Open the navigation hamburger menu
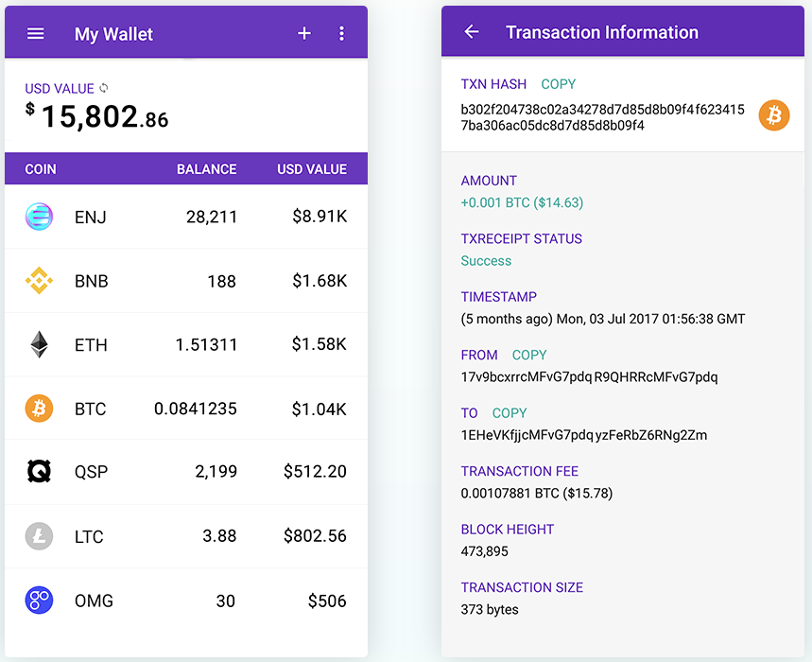The image size is (812, 662). click(35, 33)
